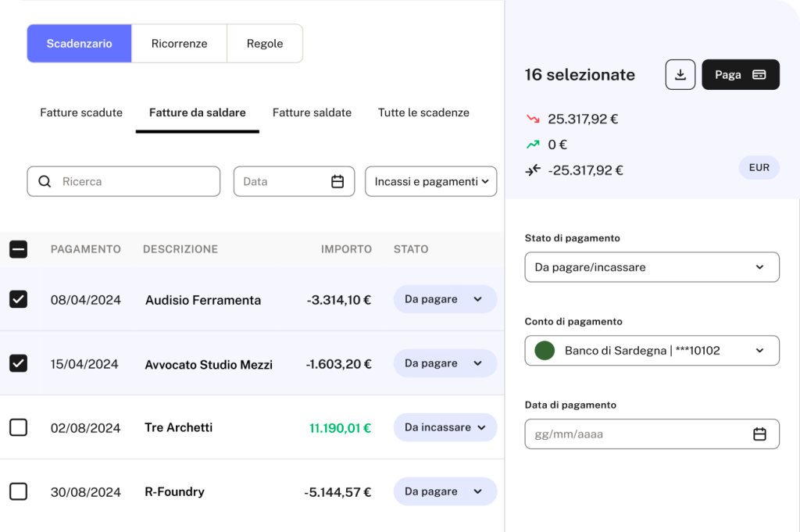Open calendar icon in Data di pagamento

pos(759,434)
